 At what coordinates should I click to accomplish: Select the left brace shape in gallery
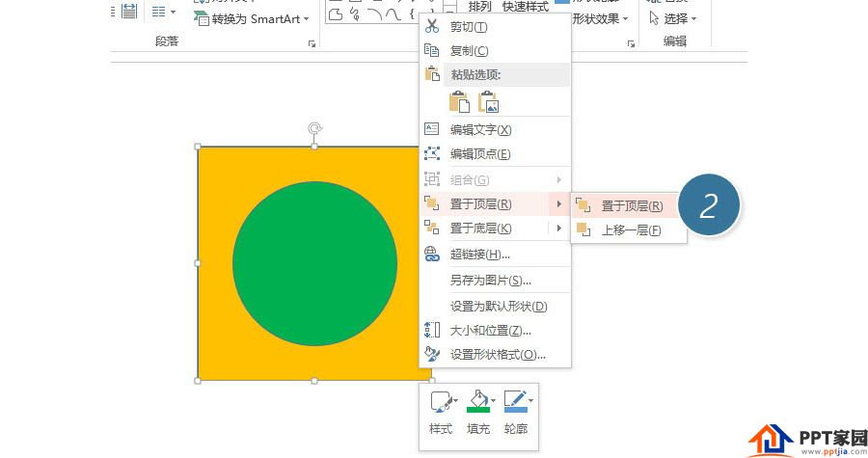click(x=412, y=13)
